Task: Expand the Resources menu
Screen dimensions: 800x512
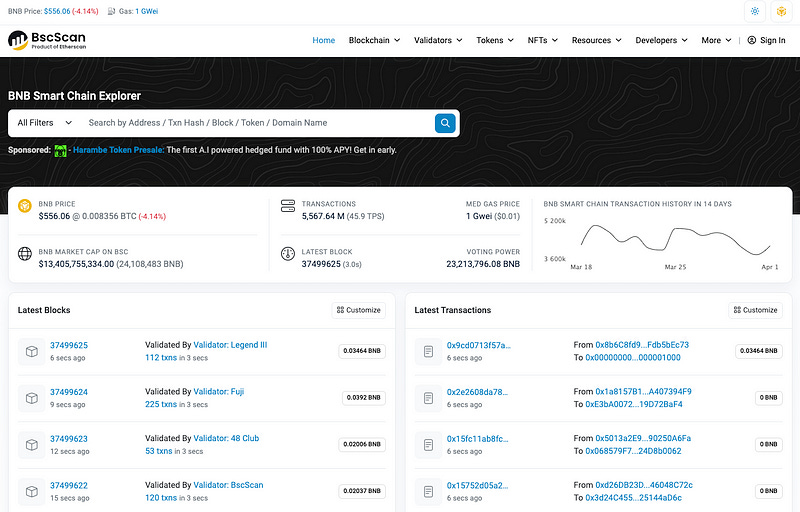Action: coord(596,40)
